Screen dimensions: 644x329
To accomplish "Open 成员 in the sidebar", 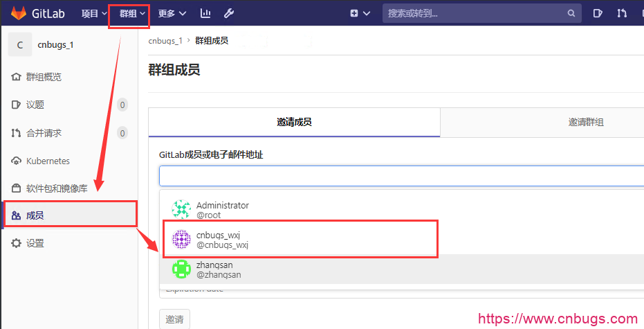I will click(35, 215).
